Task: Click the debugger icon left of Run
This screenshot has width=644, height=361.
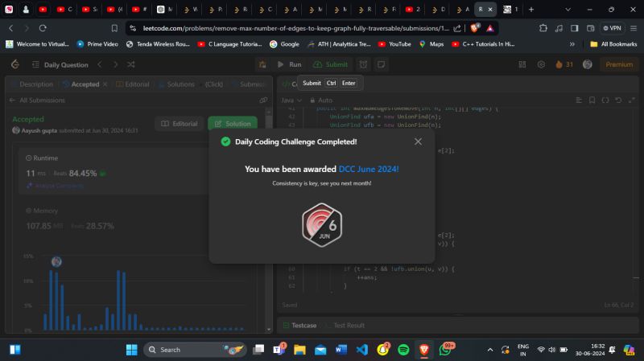Action: point(262,64)
